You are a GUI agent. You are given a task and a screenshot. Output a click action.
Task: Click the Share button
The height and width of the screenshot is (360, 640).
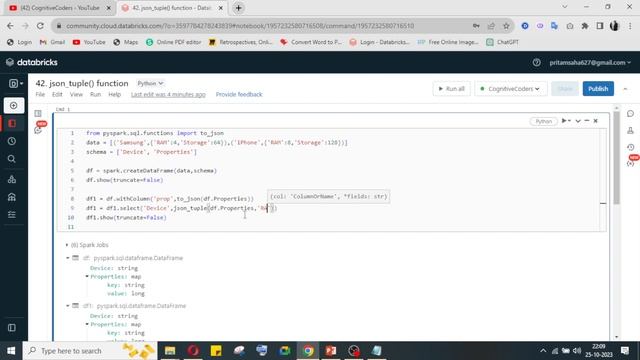tap(565, 89)
